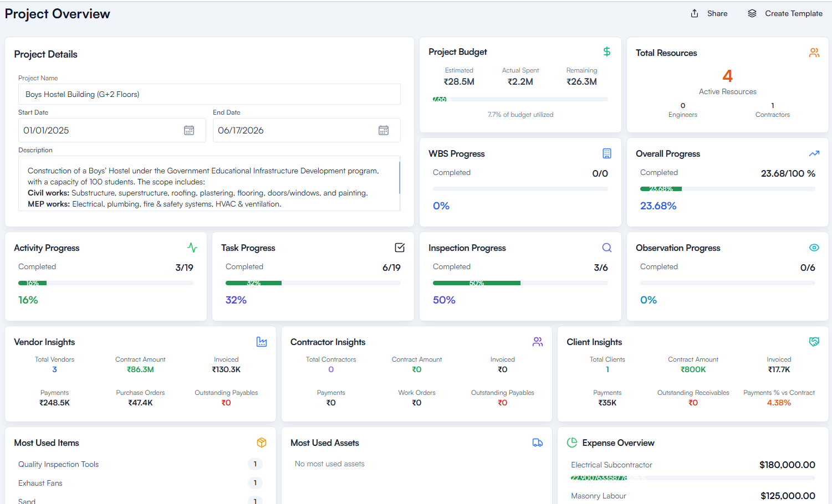This screenshot has width=832, height=504.
Task: Click the WBS Progress building icon
Action: tap(606, 153)
